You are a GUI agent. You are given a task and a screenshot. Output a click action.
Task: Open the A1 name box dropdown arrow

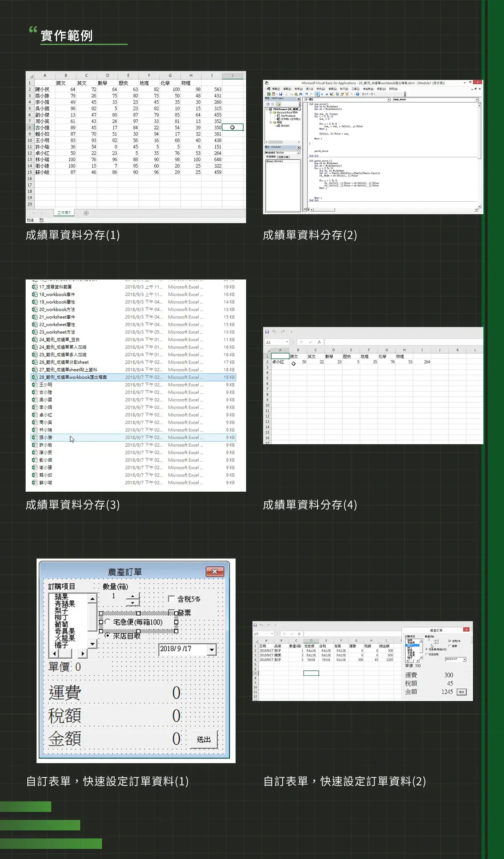[x=287, y=342]
